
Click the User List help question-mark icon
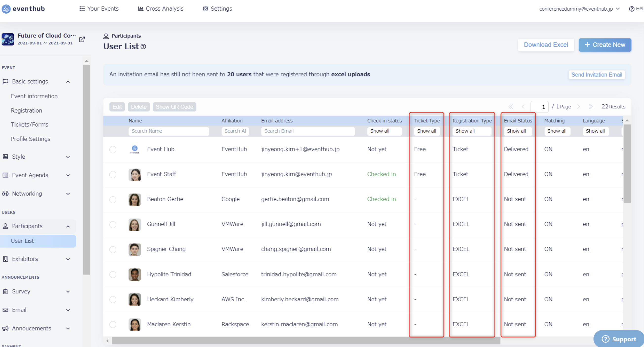(143, 47)
